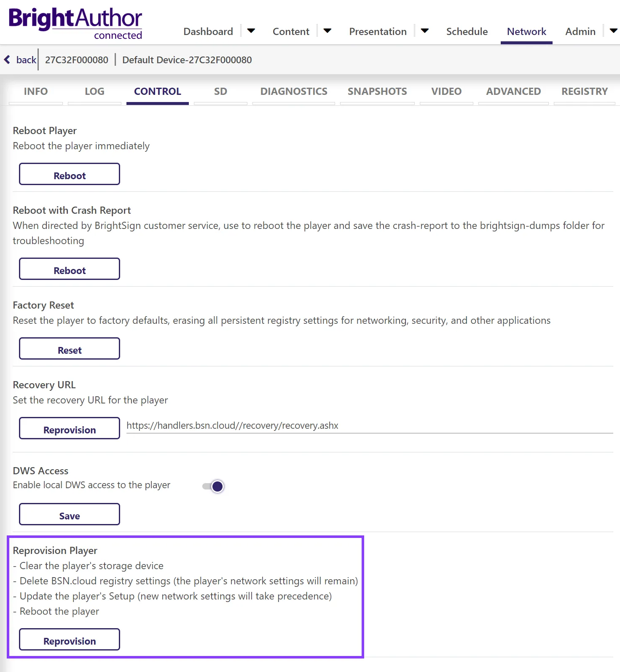The image size is (620, 672).
Task: Navigate to Schedule
Action: 467,32
